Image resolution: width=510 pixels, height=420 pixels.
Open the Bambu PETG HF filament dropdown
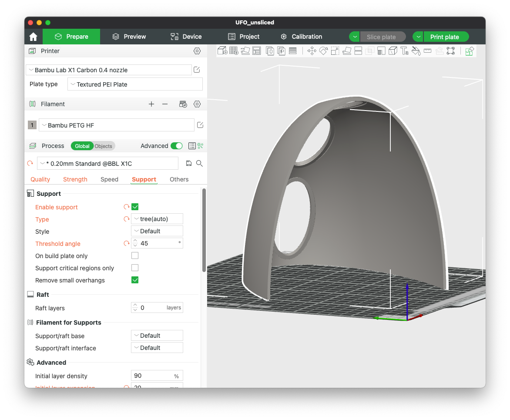pos(117,125)
